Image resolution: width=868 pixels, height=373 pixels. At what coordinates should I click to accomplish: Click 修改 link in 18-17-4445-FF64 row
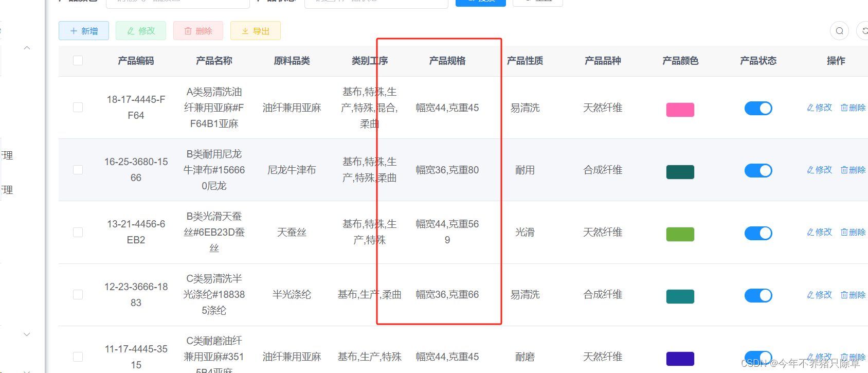pos(820,108)
